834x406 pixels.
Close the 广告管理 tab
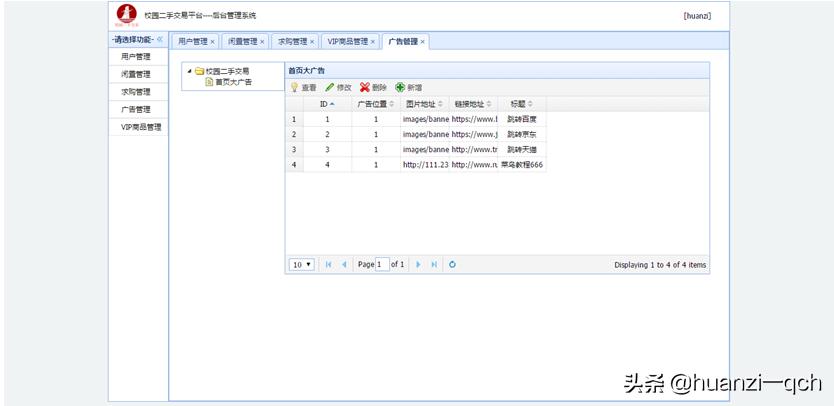423,42
